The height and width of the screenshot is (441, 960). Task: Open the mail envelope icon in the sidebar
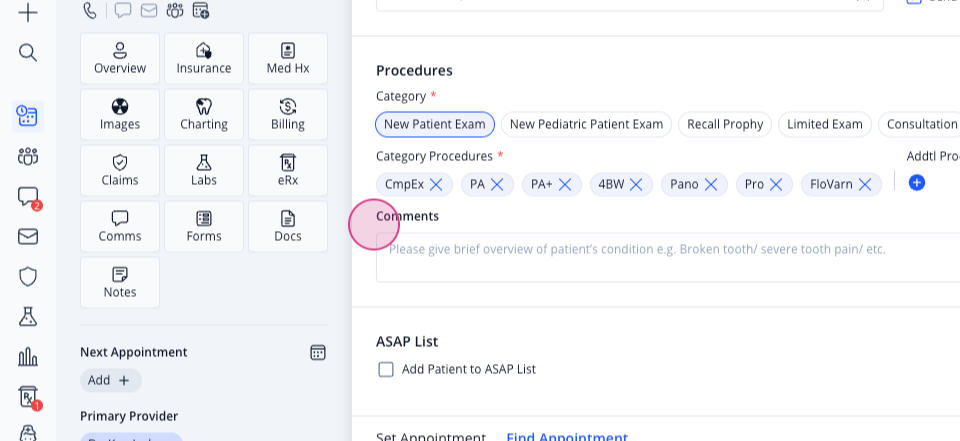pyautogui.click(x=28, y=236)
